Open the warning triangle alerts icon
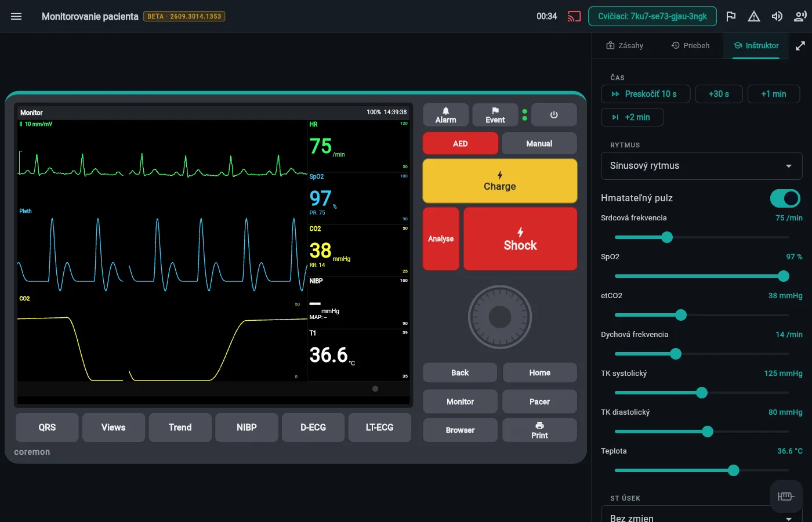Viewport: 812px width, 522px height. coord(754,16)
